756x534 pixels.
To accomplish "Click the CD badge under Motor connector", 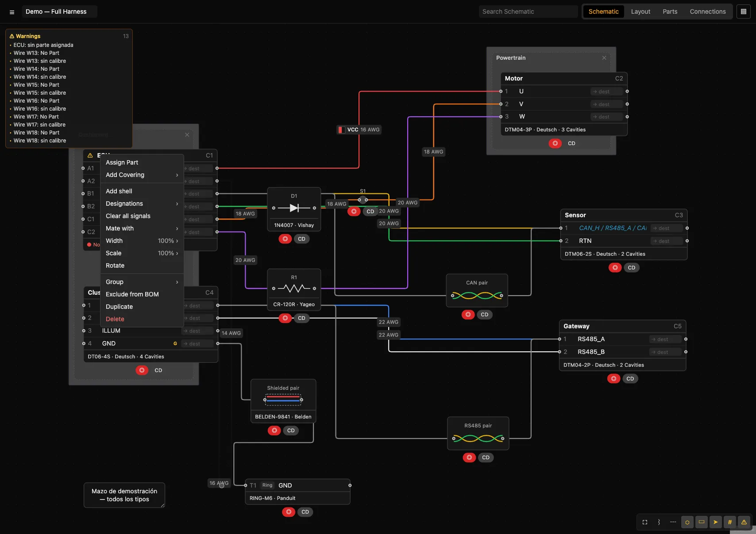I will click(571, 143).
